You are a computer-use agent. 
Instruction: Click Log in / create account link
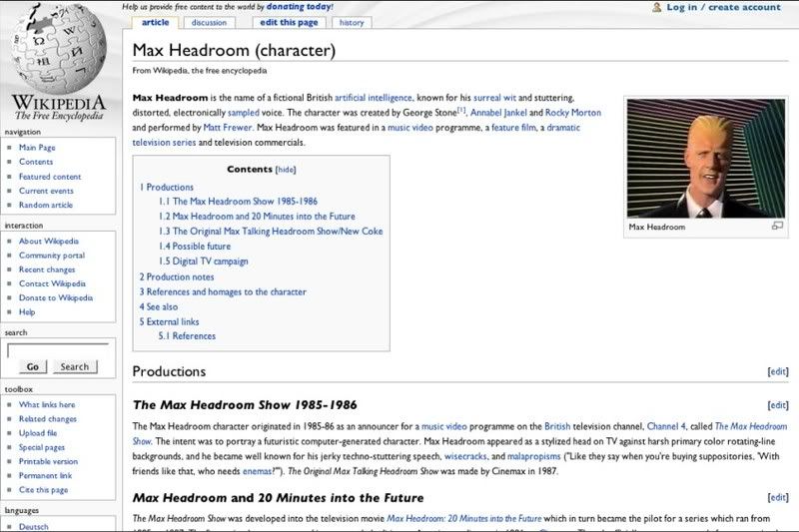pyautogui.click(x=723, y=7)
